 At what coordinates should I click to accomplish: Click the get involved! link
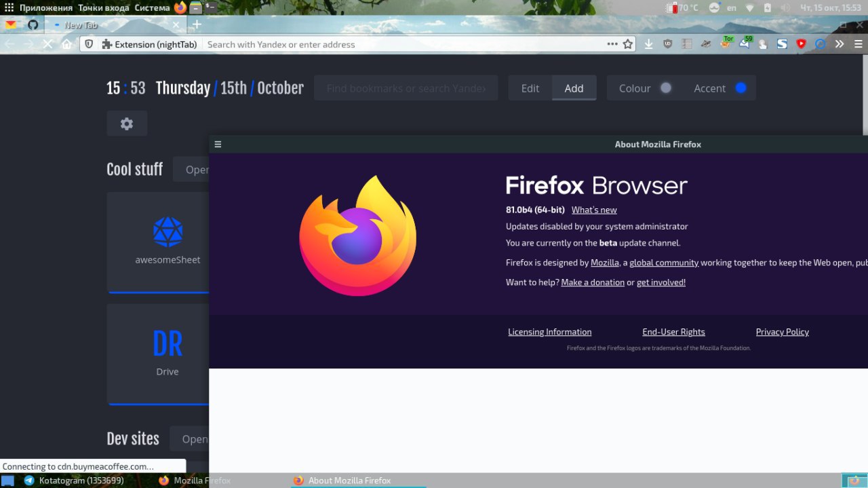tap(661, 282)
